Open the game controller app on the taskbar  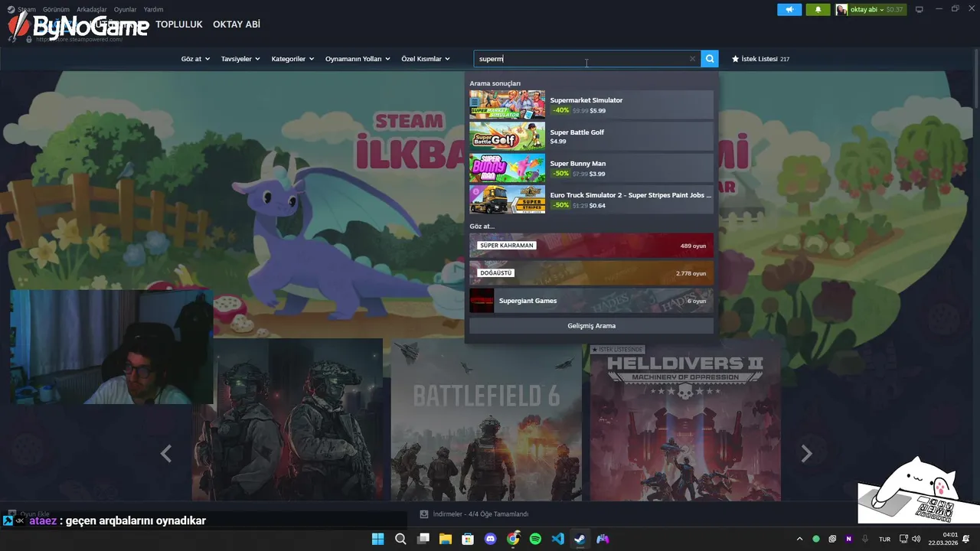(603, 539)
